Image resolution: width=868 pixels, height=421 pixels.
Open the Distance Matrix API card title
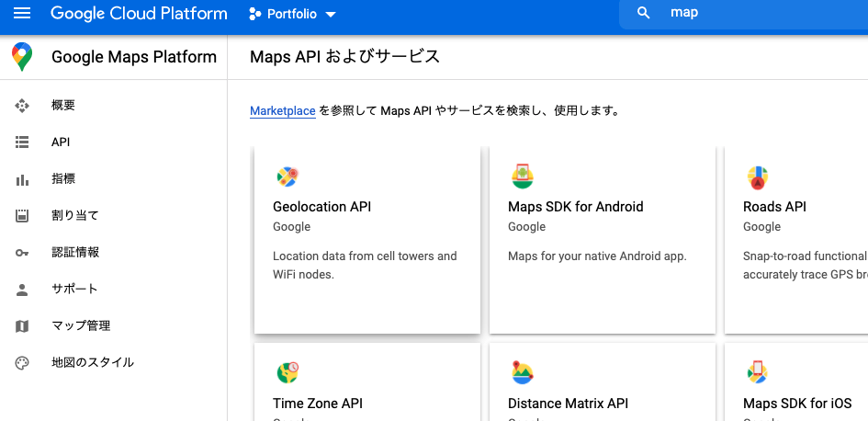point(568,404)
